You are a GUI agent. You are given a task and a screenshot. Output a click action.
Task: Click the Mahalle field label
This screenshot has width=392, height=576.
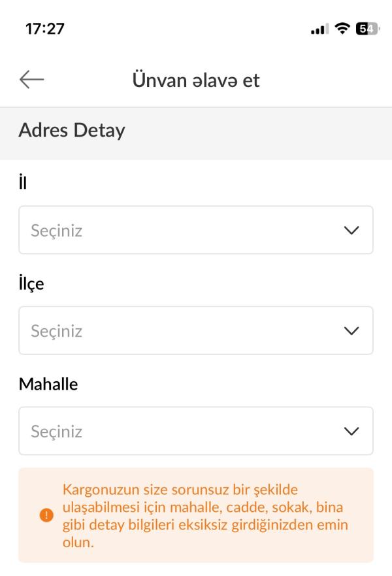48,384
